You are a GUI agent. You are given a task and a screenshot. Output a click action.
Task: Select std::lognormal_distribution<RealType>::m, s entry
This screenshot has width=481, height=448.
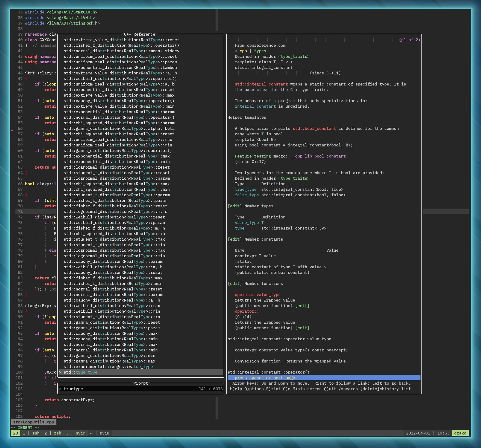[x=115, y=211]
